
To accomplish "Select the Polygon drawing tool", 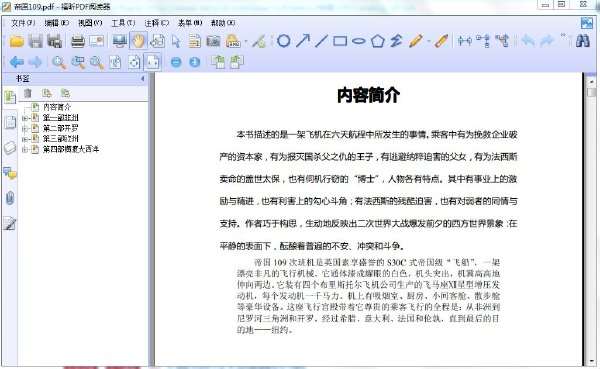I will (378, 41).
